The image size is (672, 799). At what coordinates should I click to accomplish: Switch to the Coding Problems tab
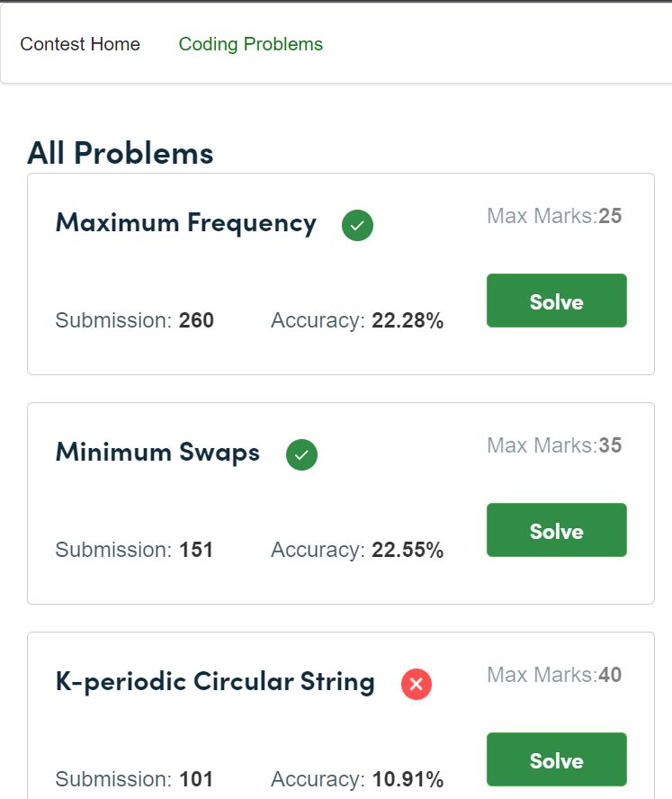pyautogui.click(x=251, y=44)
